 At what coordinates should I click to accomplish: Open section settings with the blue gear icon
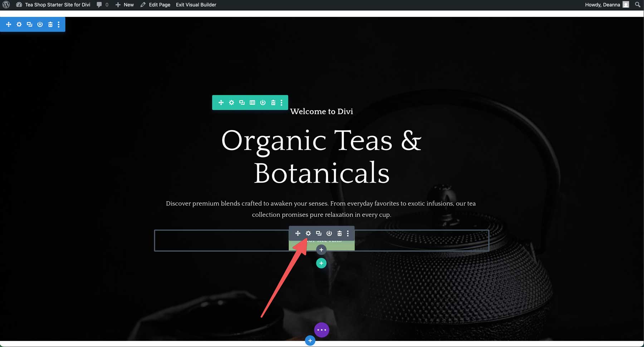tap(19, 24)
